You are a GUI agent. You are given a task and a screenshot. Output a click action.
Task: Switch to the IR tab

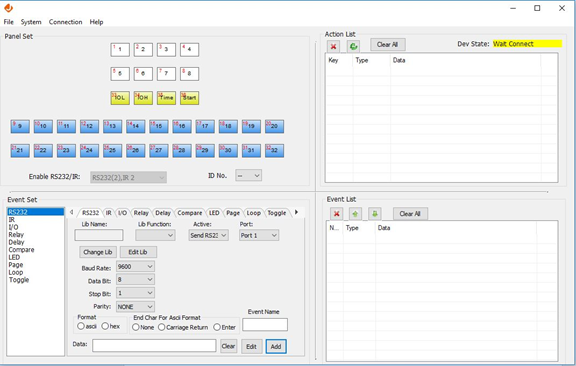(109, 213)
